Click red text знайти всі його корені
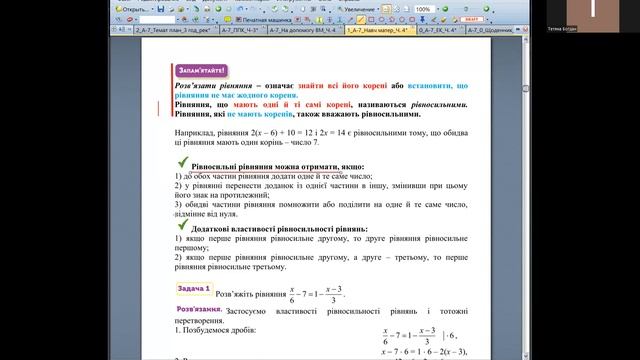The width and height of the screenshot is (640, 360). pyautogui.click(x=342, y=86)
